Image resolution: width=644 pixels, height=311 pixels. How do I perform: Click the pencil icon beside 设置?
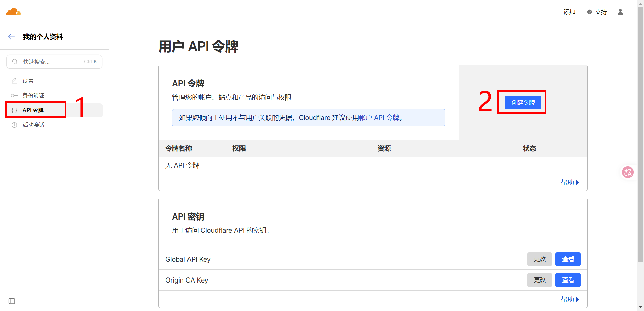click(x=14, y=81)
